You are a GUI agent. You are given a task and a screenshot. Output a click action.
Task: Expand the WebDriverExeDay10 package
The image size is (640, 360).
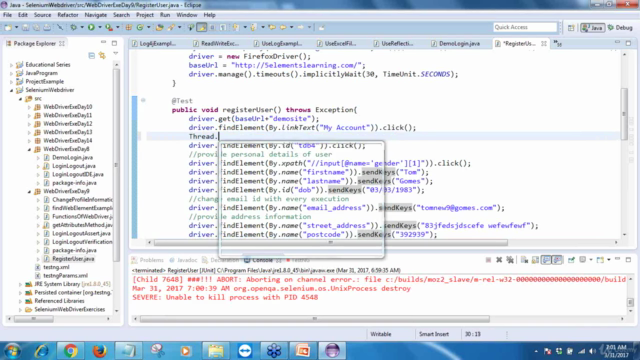click(29, 107)
